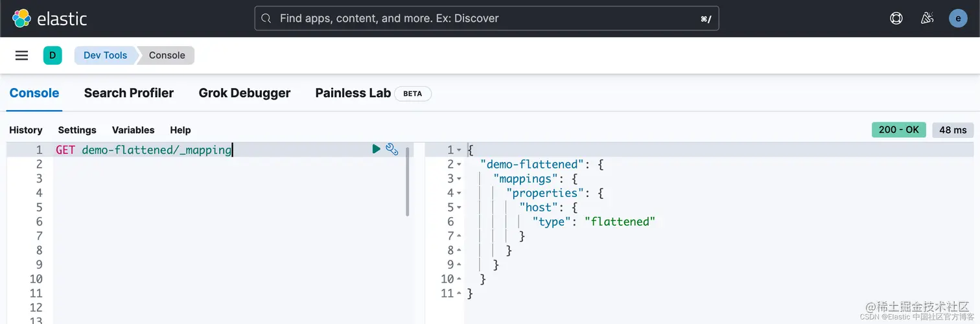The image size is (980, 324).
Task: Go to Dev Tools breadcrumb
Action: pos(105,55)
